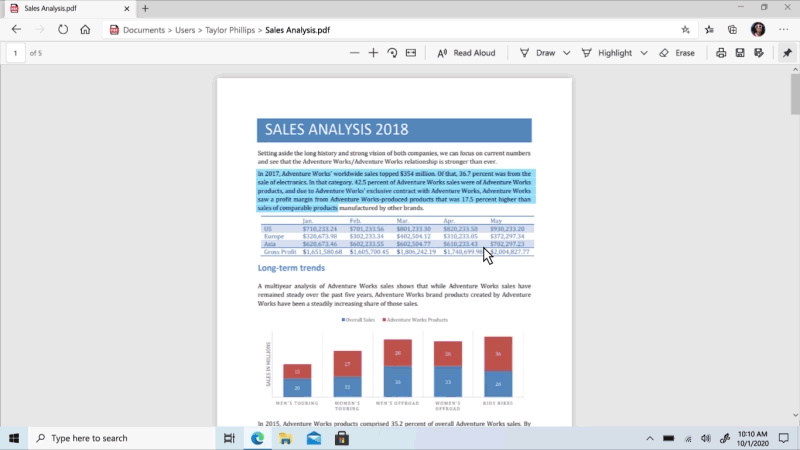
Task: Open a new tab with plus button
Action: [x=145, y=9]
